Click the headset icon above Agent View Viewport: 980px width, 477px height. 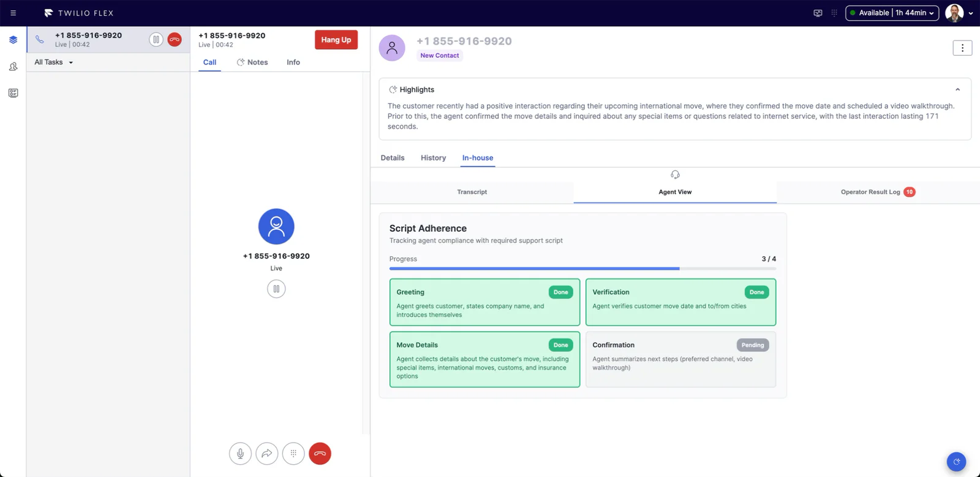(675, 175)
